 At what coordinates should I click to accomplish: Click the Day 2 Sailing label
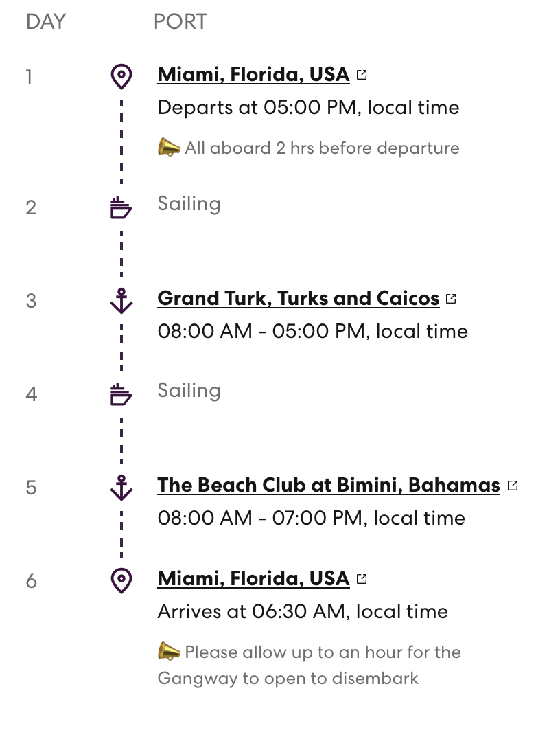click(x=189, y=204)
